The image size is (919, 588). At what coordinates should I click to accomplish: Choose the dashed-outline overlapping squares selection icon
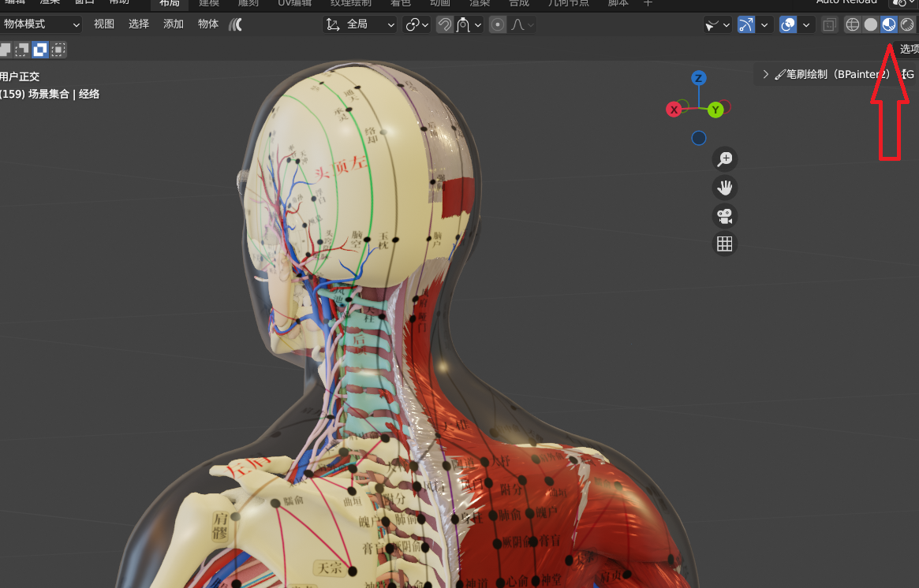(x=21, y=50)
